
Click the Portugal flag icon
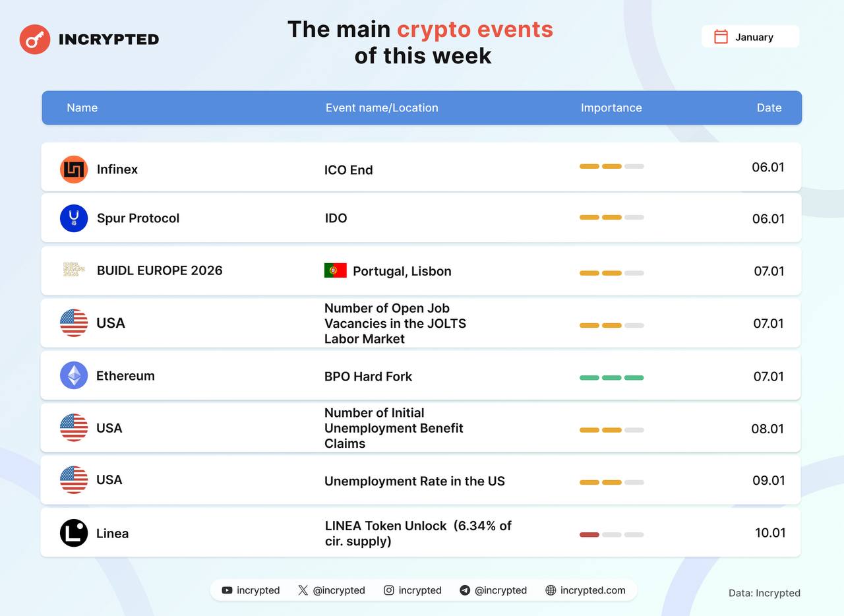pyautogui.click(x=336, y=270)
